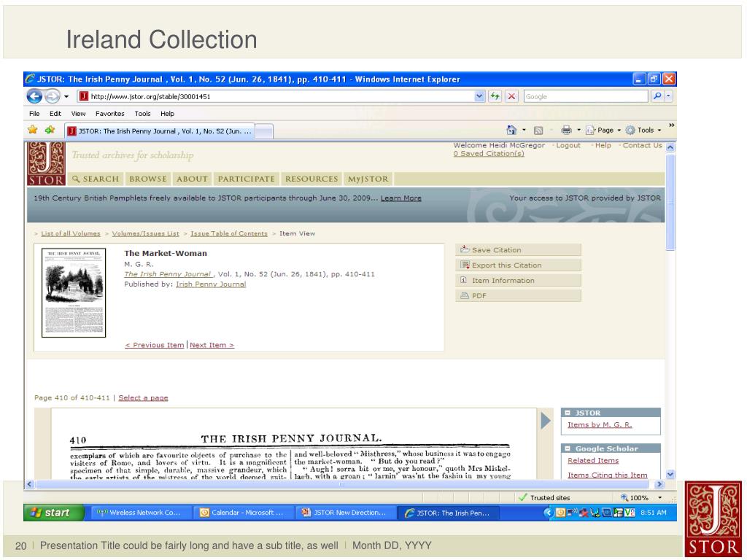
Task: Open the SEARCH navigation item
Action: pyautogui.click(x=96, y=179)
